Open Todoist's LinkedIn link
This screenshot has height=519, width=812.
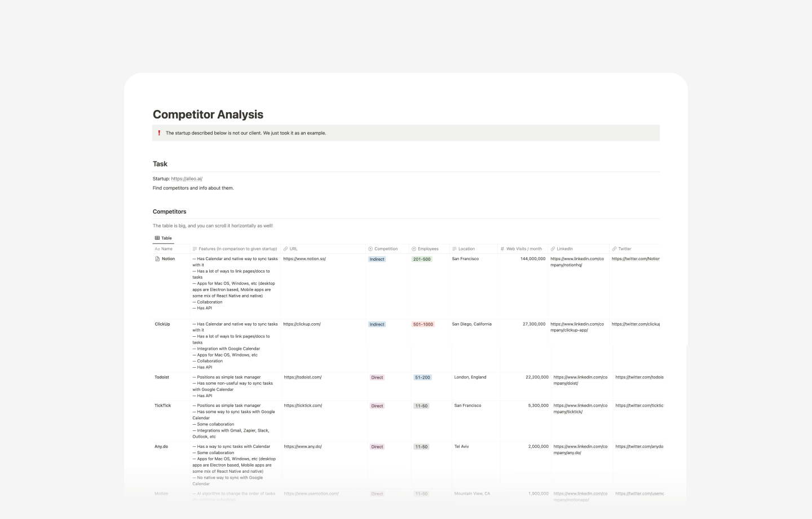(x=580, y=380)
